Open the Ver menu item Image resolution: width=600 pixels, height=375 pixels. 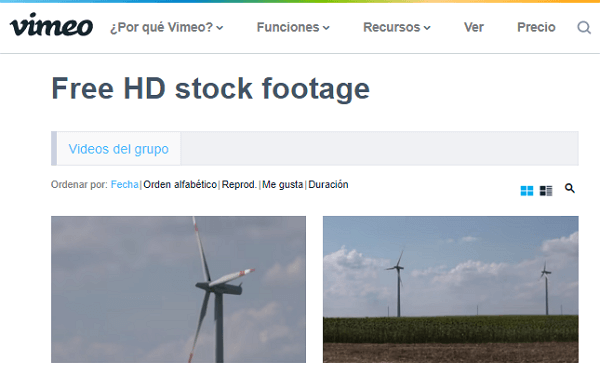click(x=474, y=27)
